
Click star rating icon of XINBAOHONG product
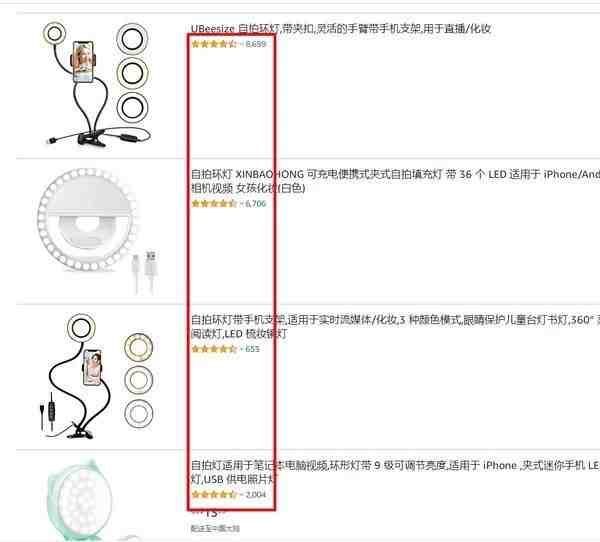click(x=214, y=204)
